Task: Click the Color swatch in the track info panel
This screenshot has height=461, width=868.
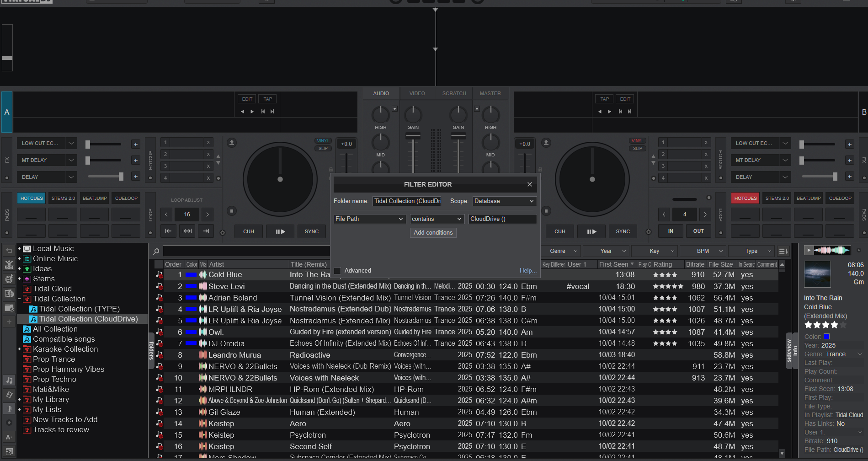Action: click(825, 336)
